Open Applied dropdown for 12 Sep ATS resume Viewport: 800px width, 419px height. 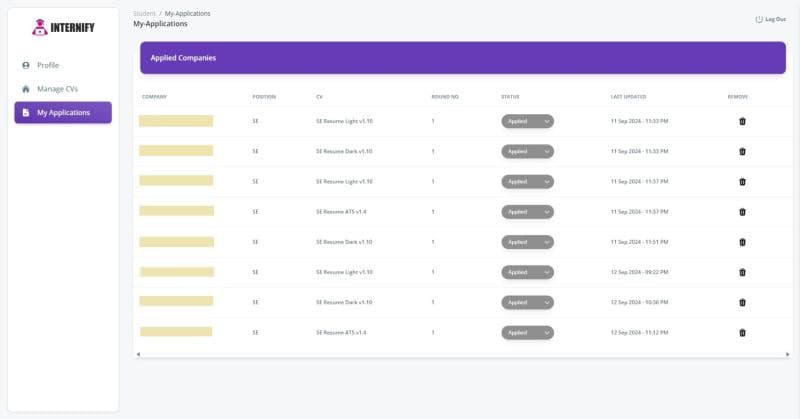pyautogui.click(x=528, y=332)
